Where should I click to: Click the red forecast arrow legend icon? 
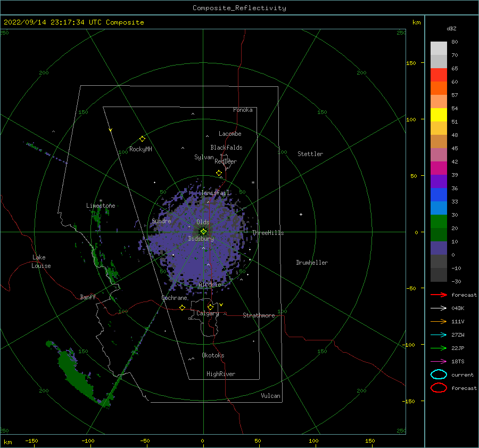[x=439, y=295]
